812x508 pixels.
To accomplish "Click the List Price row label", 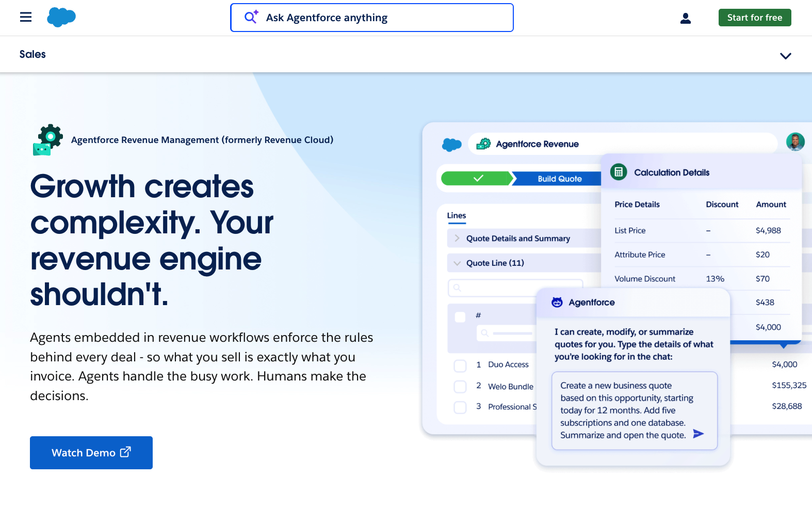I will tap(630, 230).
